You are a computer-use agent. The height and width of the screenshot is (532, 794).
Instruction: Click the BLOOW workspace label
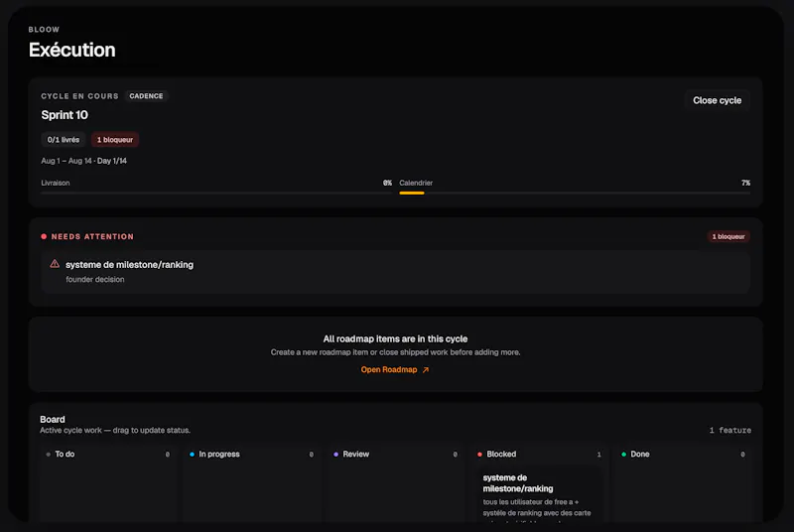click(x=44, y=30)
